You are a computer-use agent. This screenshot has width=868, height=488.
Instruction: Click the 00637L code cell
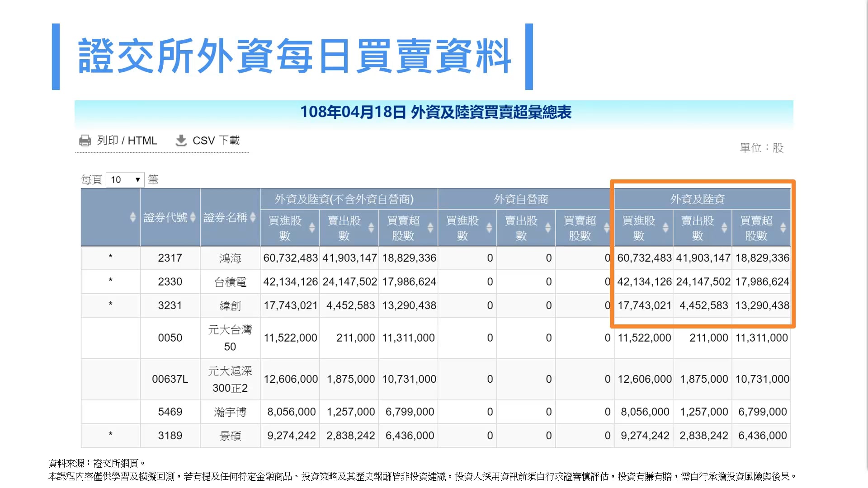pos(170,379)
